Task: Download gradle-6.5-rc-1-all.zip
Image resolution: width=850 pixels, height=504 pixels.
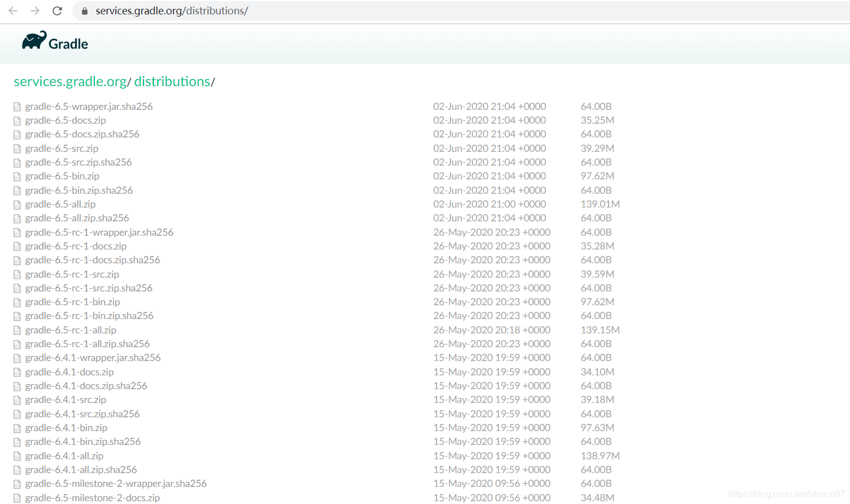Action: [71, 330]
